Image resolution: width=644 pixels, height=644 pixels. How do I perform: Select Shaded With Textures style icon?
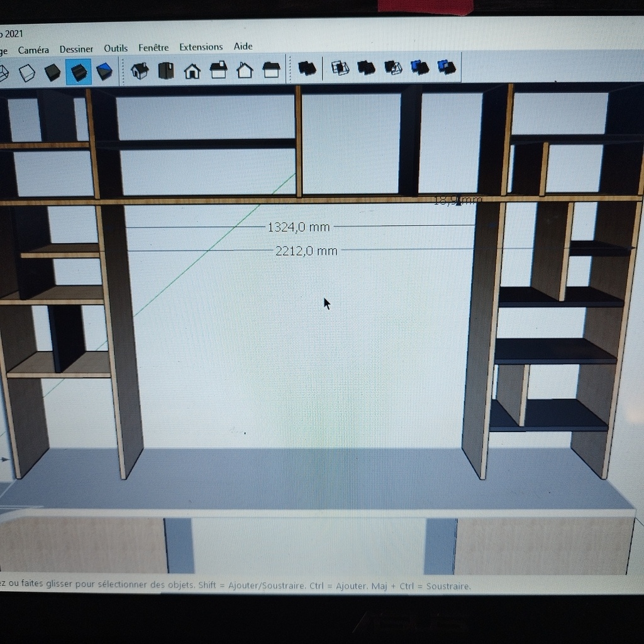pyautogui.click(x=79, y=72)
